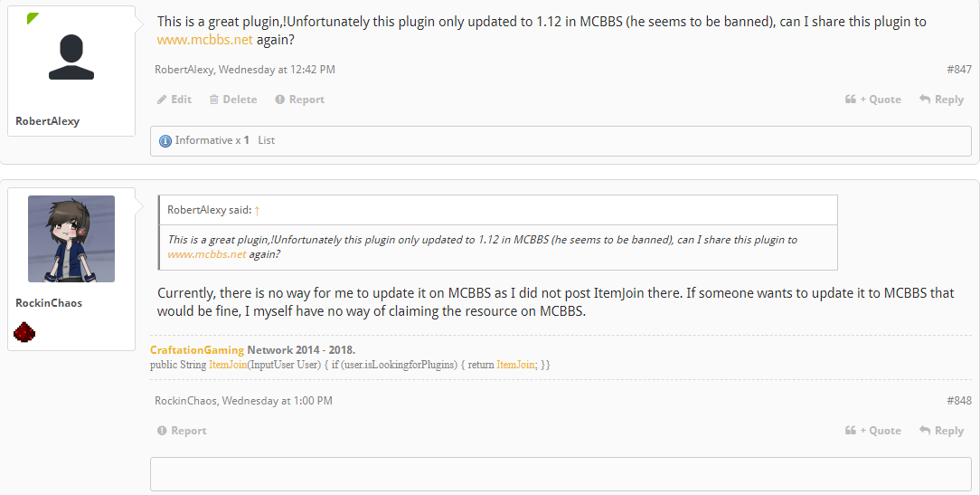Click the Edit pencil icon on RobertAlexy's post
The image size is (980, 495).
coord(162,100)
